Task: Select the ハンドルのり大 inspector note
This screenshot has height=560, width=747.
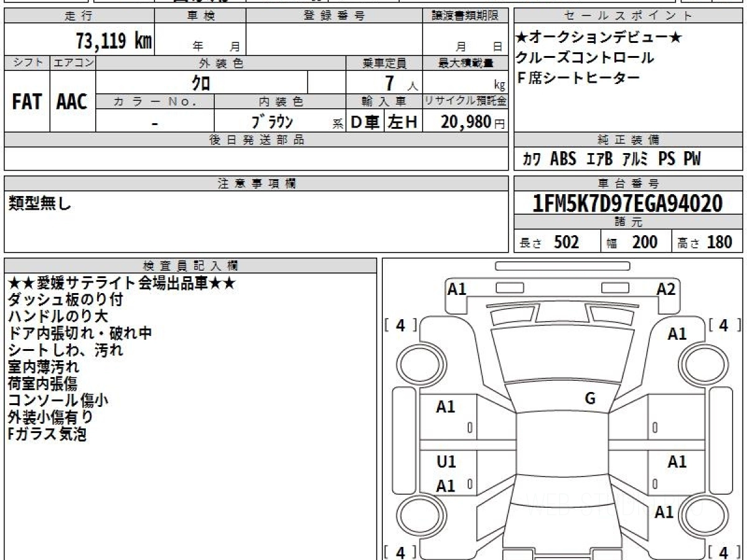Action: click(58, 317)
